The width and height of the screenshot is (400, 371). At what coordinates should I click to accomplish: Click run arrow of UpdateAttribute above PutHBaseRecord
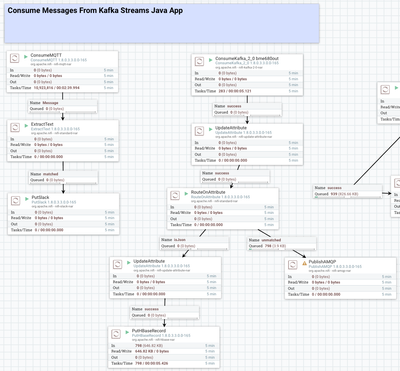[128, 263]
